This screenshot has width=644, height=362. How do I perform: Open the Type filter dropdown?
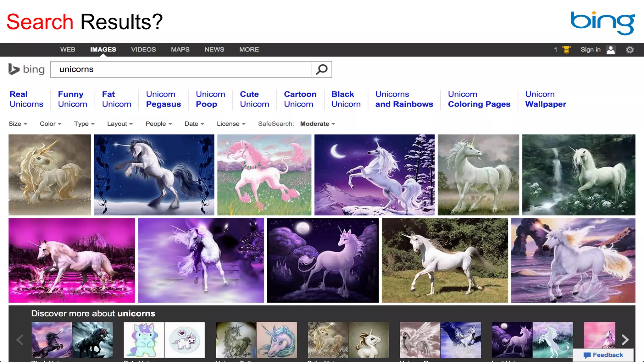[84, 124]
